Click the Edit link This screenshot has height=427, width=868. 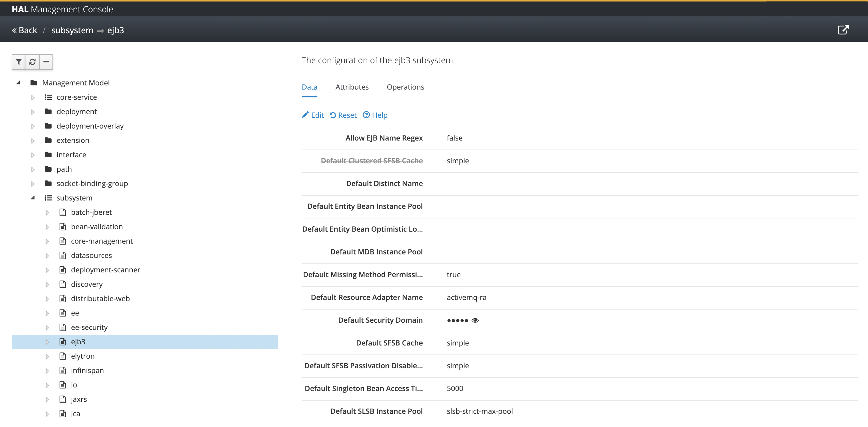[313, 115]
